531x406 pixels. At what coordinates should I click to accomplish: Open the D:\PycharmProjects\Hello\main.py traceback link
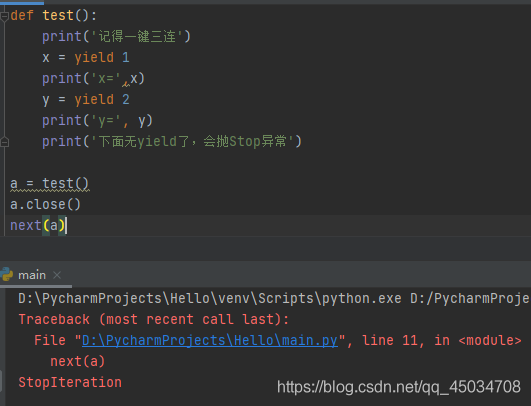pyautogui.click(x=210, y=340)
